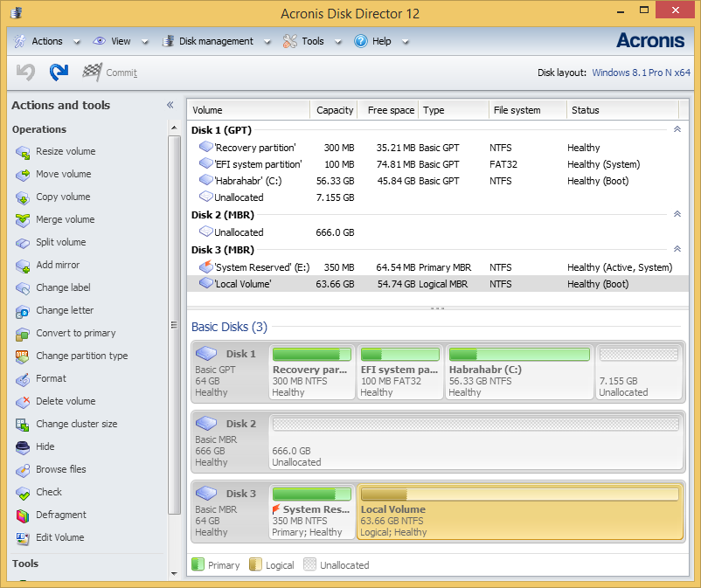Screen dimensions: 701x588
Task: Select 'Habrahabr' (C:) row in volume list
Action: point(438,181)
